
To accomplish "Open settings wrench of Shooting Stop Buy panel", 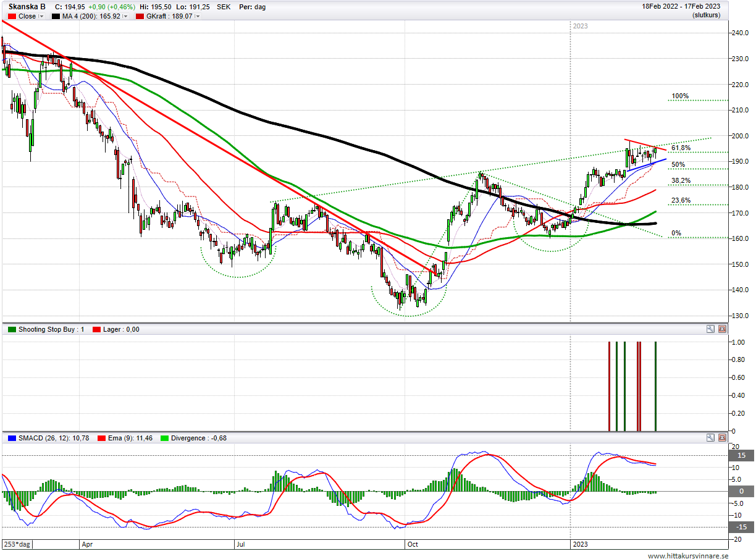I will click(711, 329).
